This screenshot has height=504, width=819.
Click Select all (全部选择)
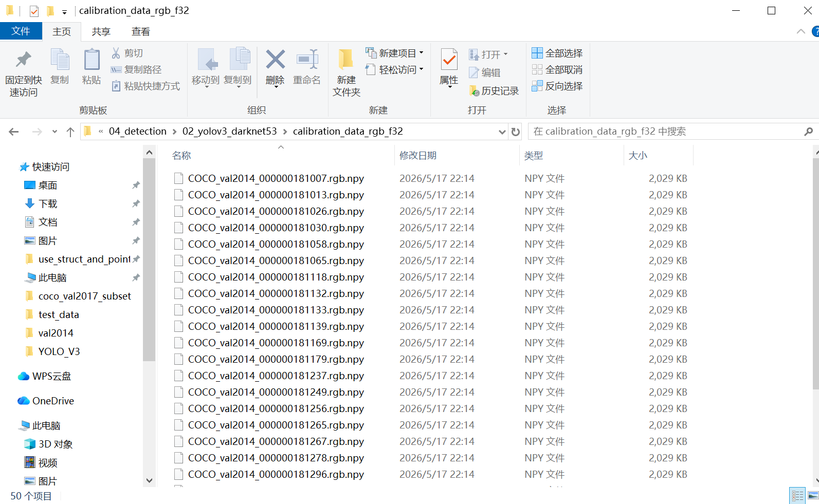(557, 53)
